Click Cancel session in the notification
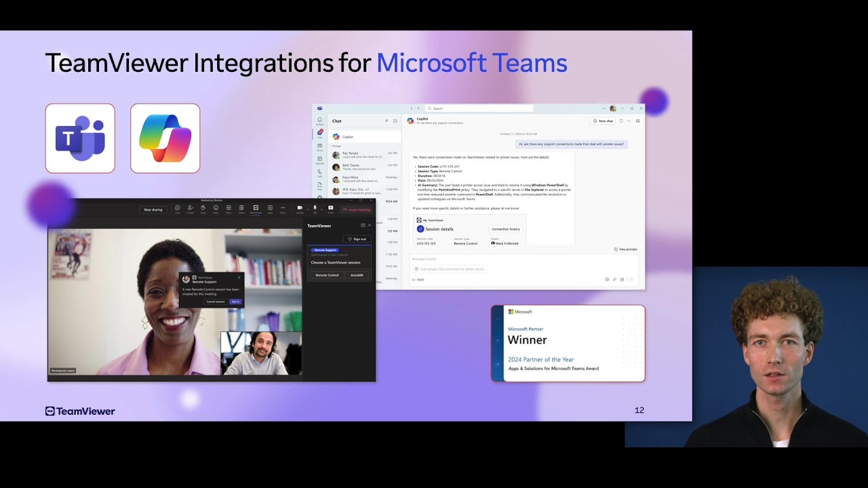 tap(216, 302)
